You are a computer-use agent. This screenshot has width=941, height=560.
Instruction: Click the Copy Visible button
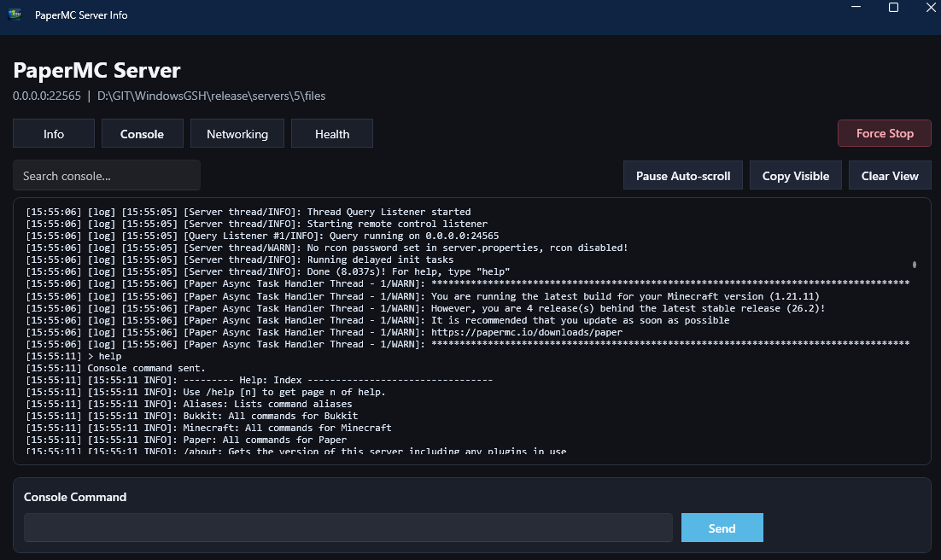[795, 175]
